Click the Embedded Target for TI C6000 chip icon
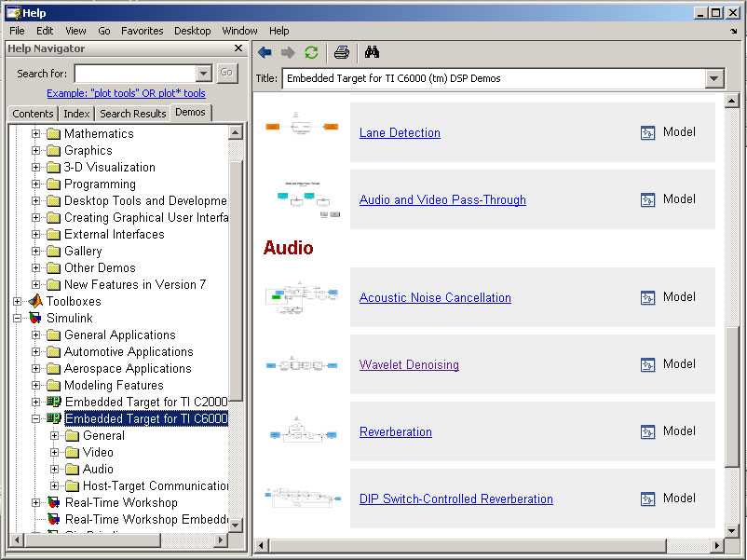Viewport: 747px width, 560px height. pyautogui.click(x=54, y=418)
